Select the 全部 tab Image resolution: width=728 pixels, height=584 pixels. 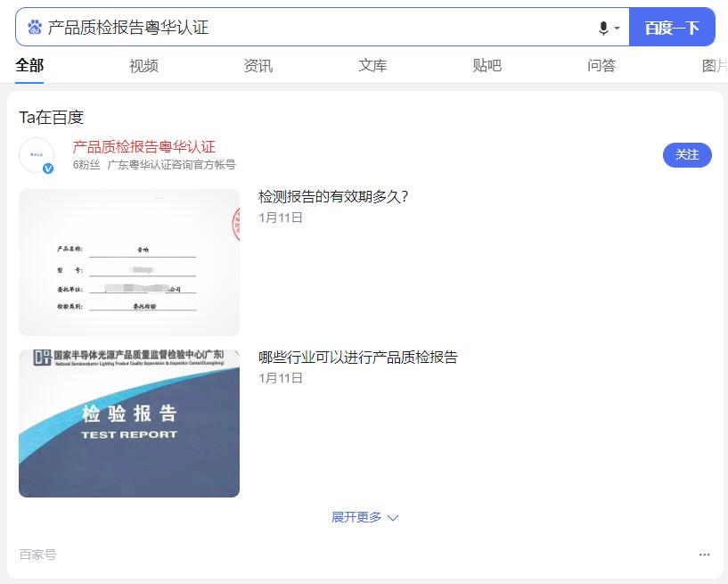point(29,65)
